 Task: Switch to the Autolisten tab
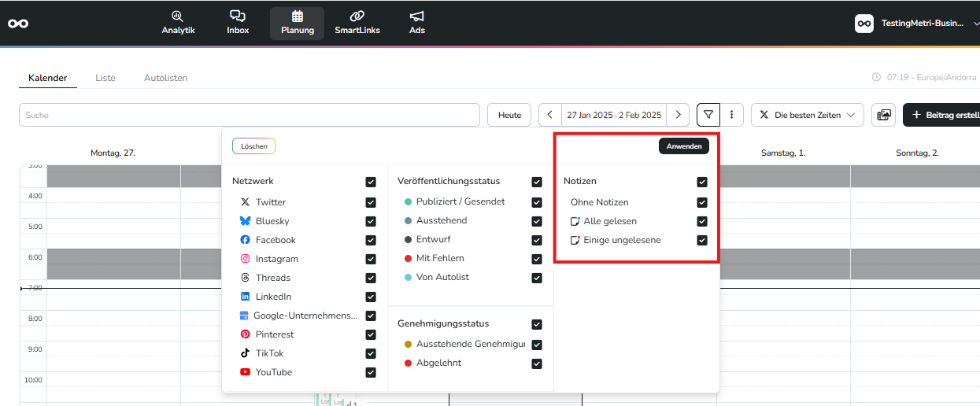click(x=165, y=78)
